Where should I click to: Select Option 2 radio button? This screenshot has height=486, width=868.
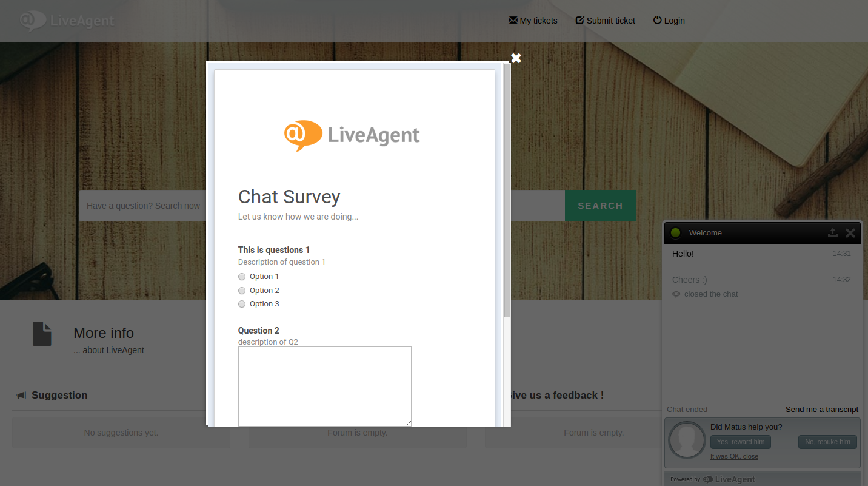point(242,291)
